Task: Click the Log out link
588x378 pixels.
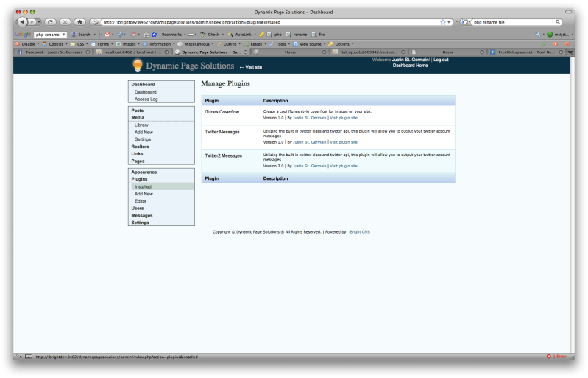Action: pyautogui.click(x=441, y=60)
